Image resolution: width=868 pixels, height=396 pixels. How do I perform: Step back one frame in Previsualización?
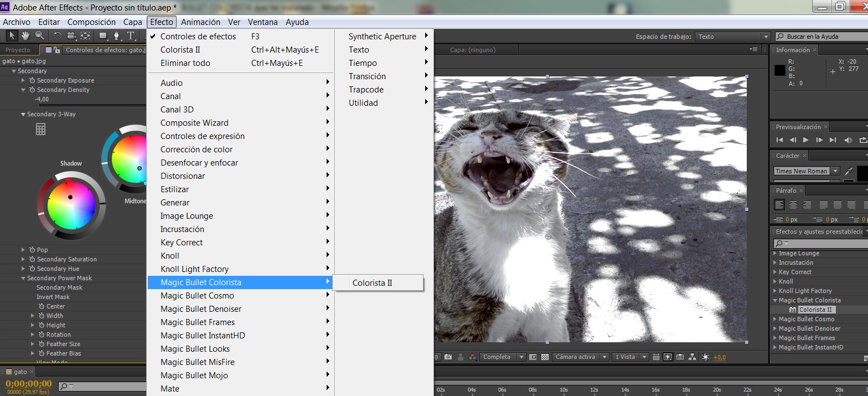pos(793,140)
